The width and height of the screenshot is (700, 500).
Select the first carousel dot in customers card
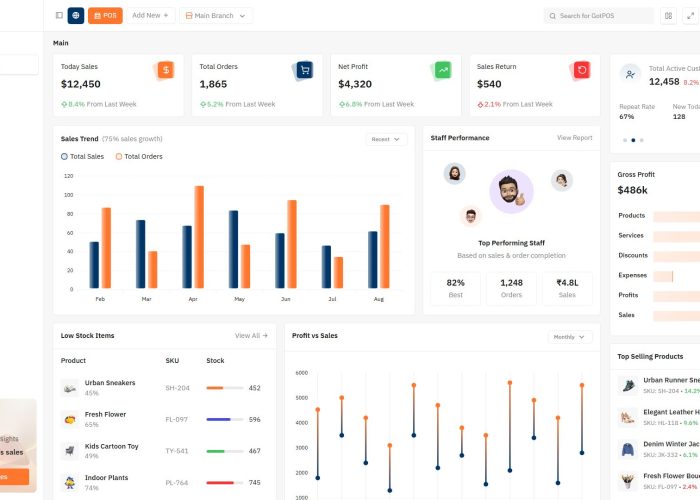[x=625, y=140]
